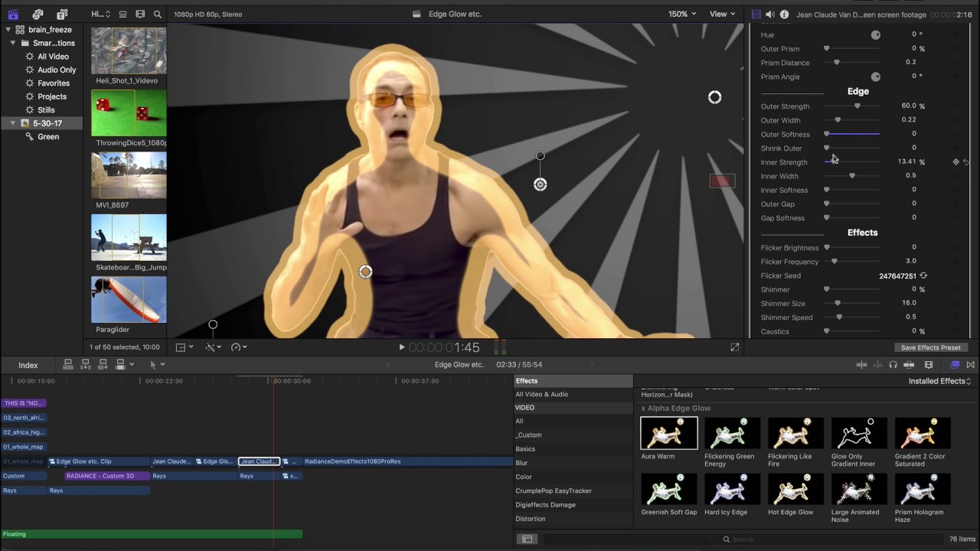Select the Aura Warm effect preset
Viewport: 980px width, 551px height.
(x=669, y=433)
